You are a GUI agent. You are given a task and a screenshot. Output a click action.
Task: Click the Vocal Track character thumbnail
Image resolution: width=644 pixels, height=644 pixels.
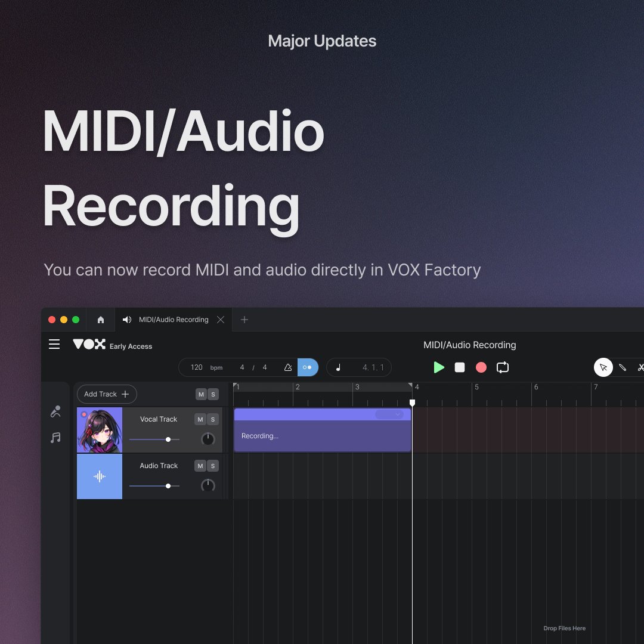pos(100,430)
